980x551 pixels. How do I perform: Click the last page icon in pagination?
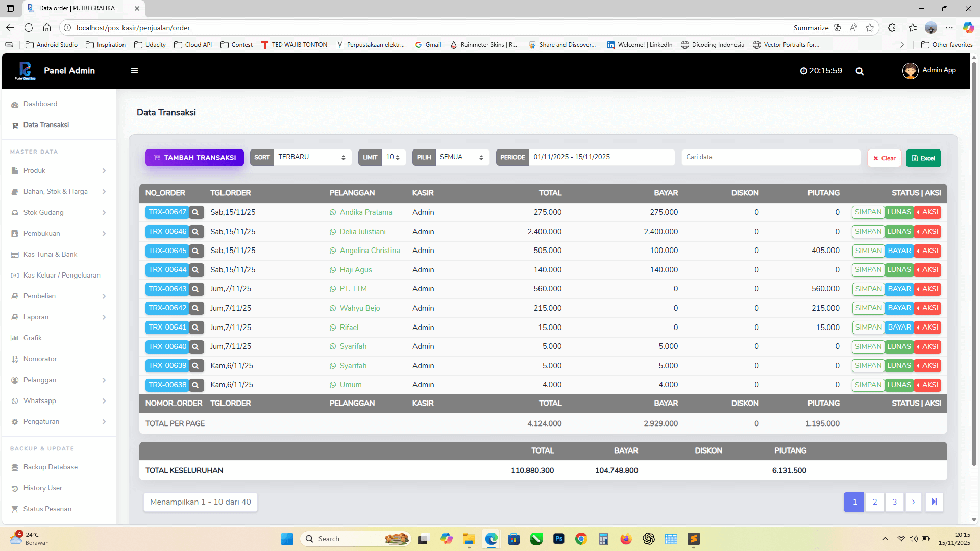click(x=934, y=502)
